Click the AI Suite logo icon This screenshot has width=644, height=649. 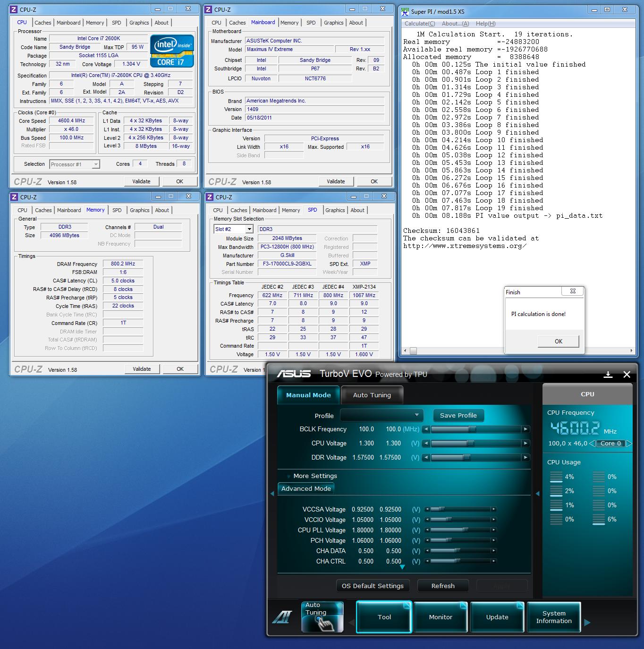[x=282, y=617]
